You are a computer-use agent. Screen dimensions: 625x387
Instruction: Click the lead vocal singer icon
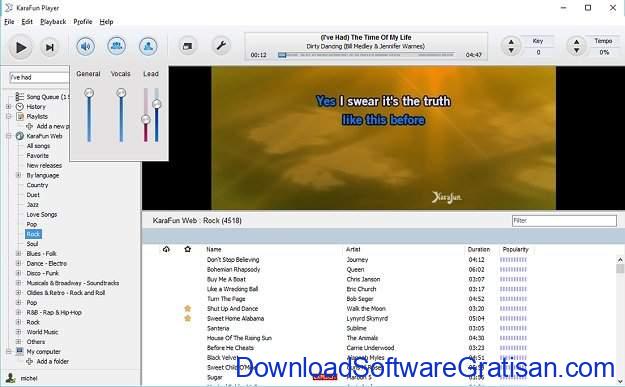click(x=148, y=46)
